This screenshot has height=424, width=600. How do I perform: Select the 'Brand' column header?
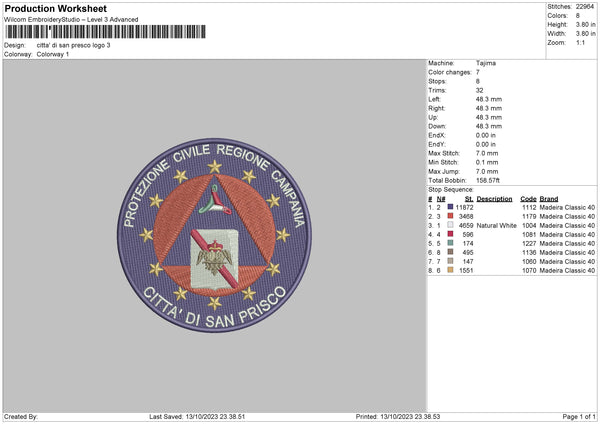(549, 199)
